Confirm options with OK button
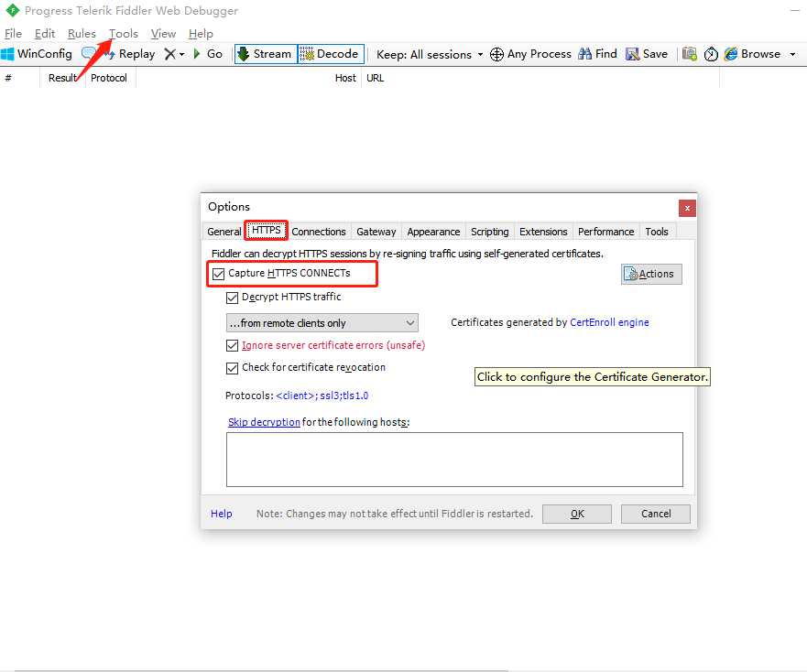The image size is (807, 672). pyautogui.click(x=577, y=514)
